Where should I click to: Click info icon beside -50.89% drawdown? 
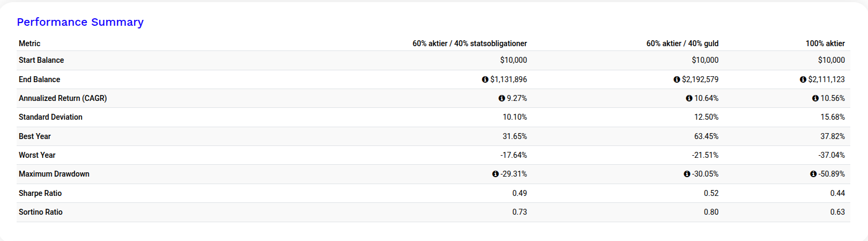click(x=813, y=174)
